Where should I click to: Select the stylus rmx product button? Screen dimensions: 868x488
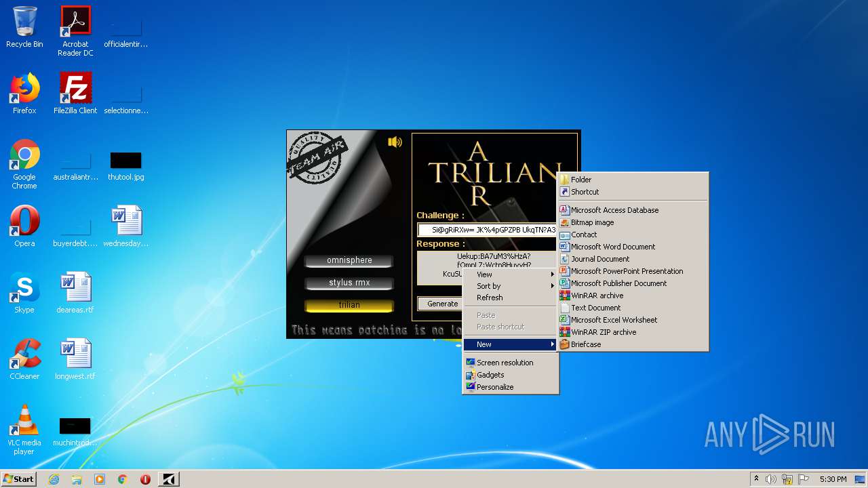tap(349, 283)
